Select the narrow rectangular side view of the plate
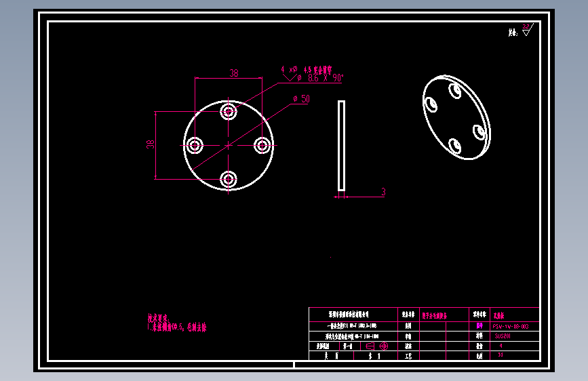This screenshot has height=381, width=588. coord(341,146)
